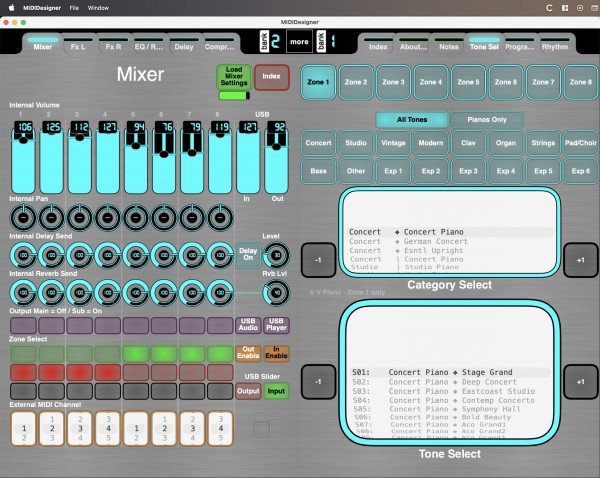Click Internal Reverb Send knob channel 2

click(x=51, y=292)
